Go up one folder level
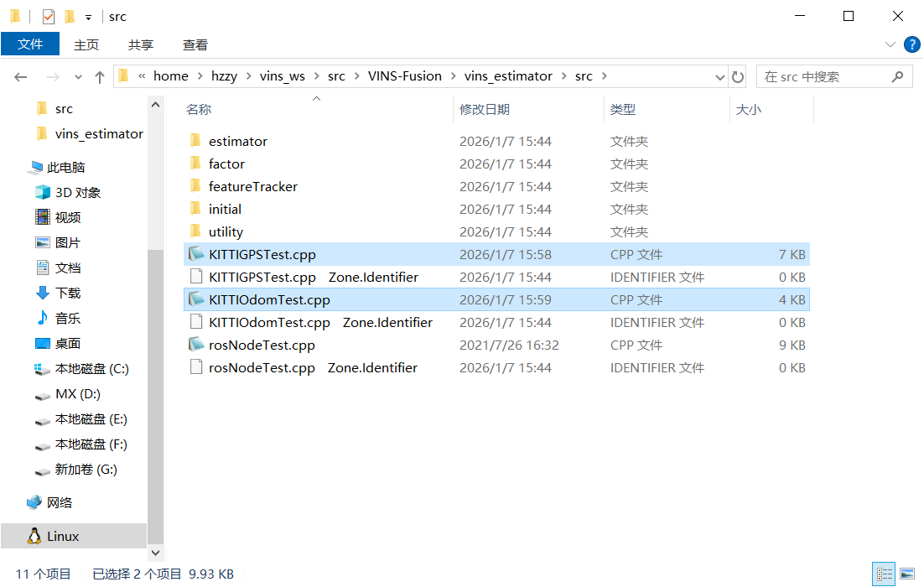Image resolution: width=924 pixels, height=587 pixels. pyautogui.click(x=100, y=76)
